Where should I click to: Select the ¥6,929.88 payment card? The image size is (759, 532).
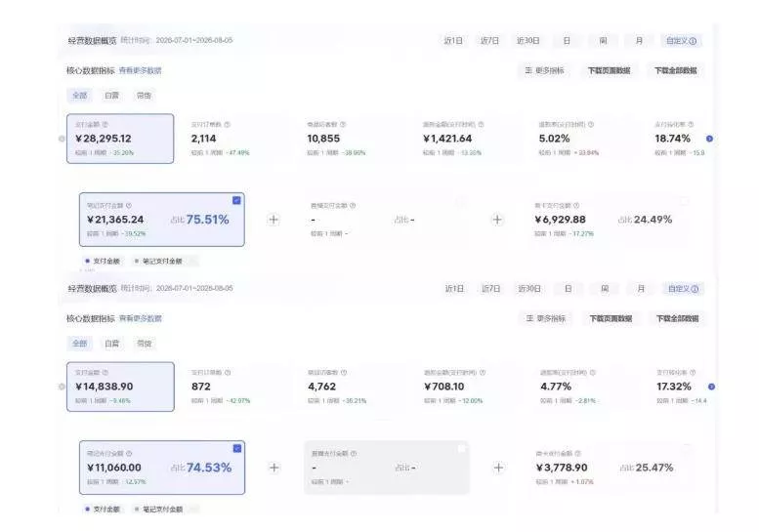pos(612,220)
